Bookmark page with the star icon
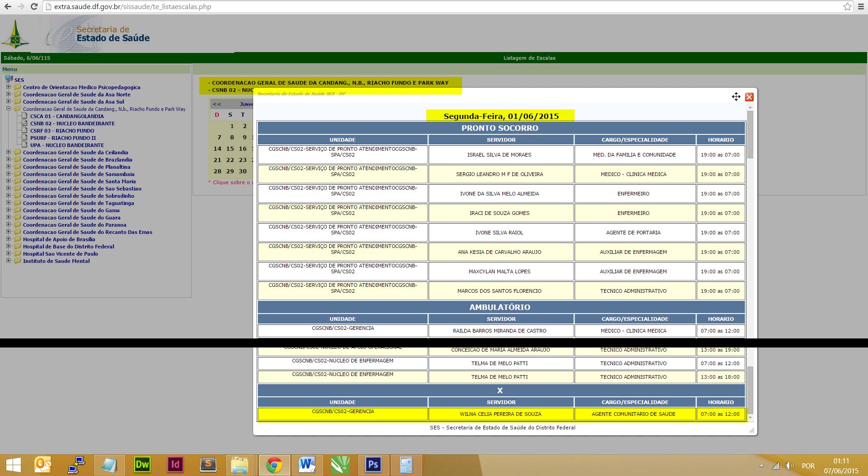Image resolution: width=868 pixels, height=476 pixels. pyautogui.click(x=847, y=7)
